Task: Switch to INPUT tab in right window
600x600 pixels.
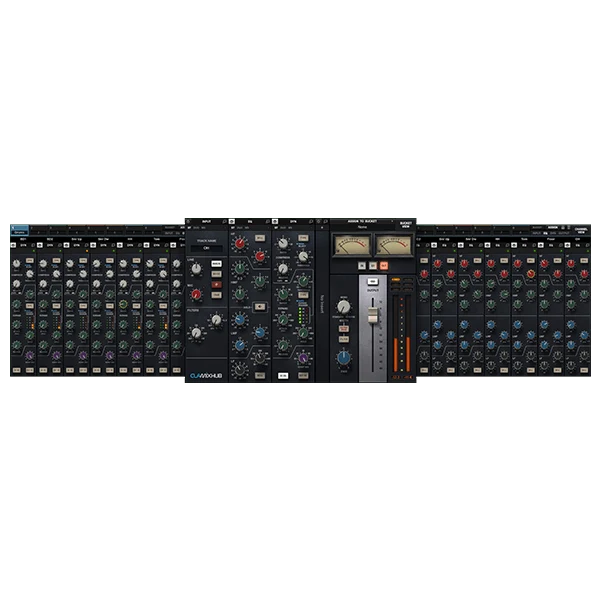Action: click(536, 233)
